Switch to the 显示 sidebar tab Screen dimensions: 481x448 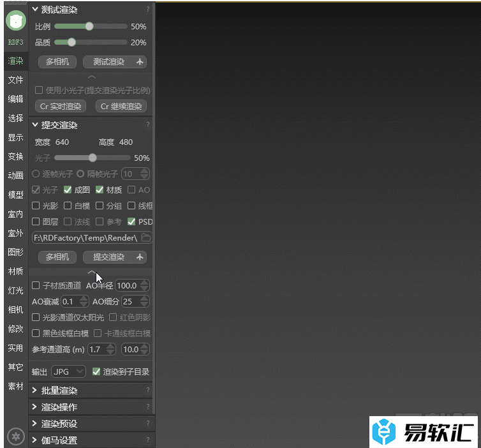point(16,137)
